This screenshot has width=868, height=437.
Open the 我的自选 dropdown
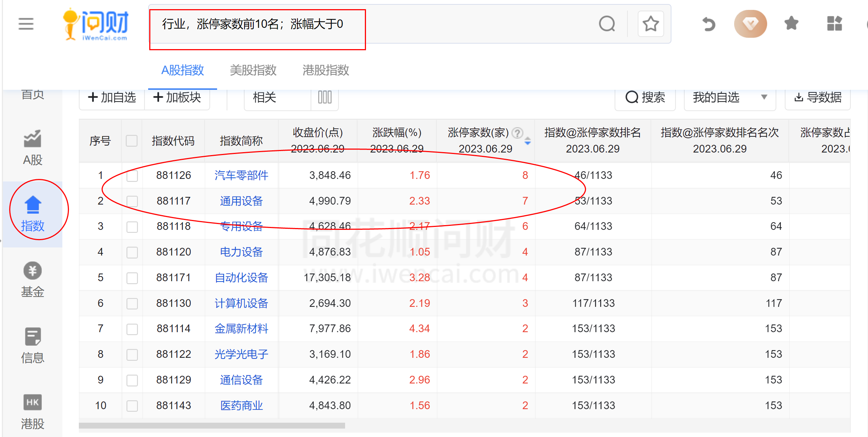click(729, 98)
